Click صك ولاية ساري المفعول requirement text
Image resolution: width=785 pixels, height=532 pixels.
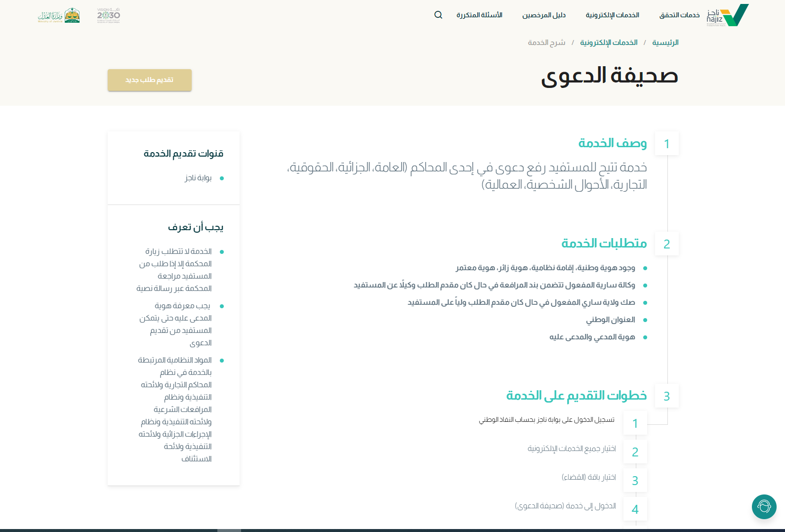click(x=521, y=302)
